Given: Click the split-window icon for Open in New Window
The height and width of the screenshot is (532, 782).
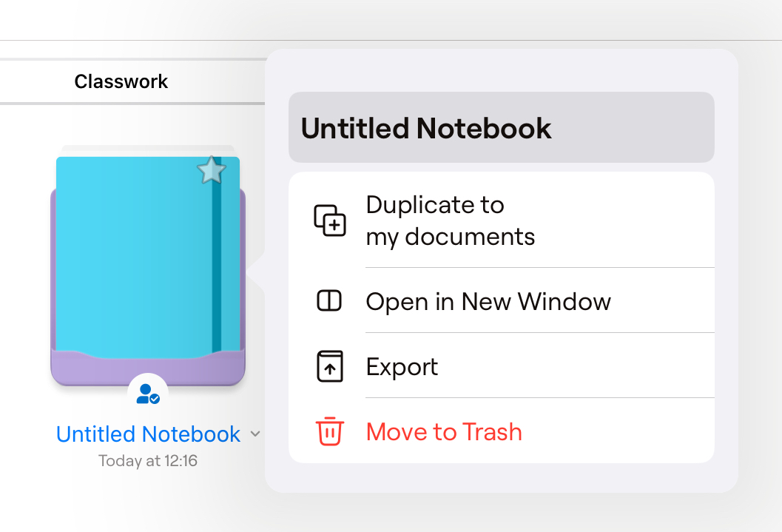Looking at the screenshot, I should (x=329, y=301).
